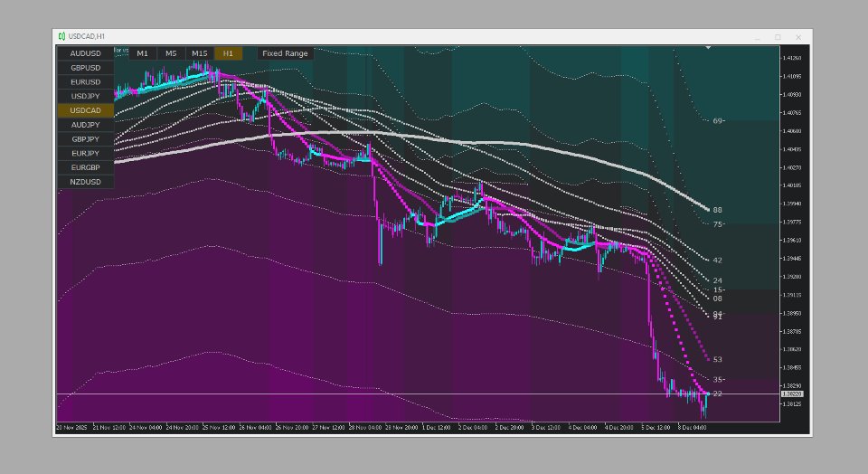Close the USDCAD,H1 chart window
The width and height of the screenshot is (868, 474).
point(798,37)
